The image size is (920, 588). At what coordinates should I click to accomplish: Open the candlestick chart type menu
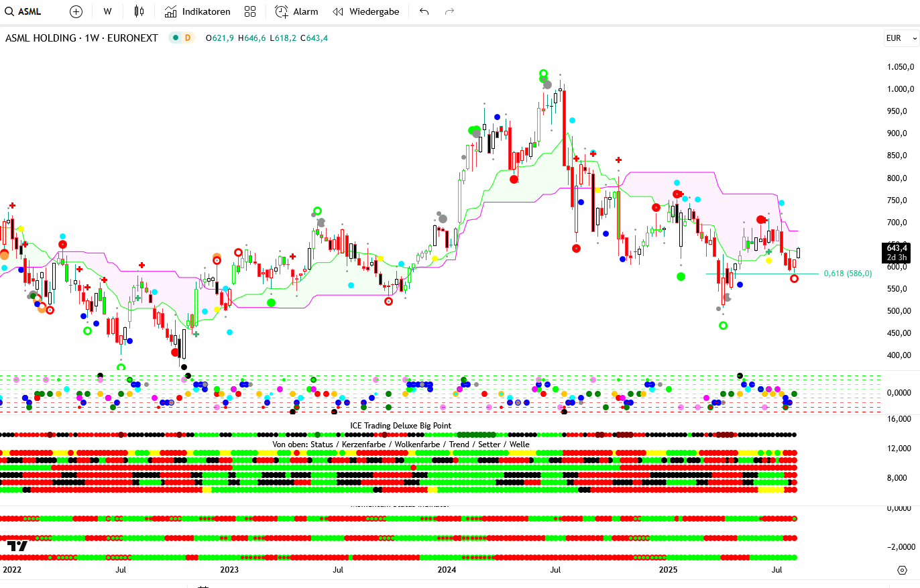pos(139,11)
